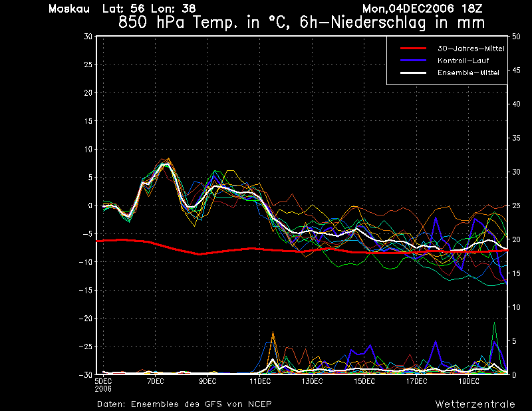
Task: Click the 13DEC date marker
Action: click(312, 382)
